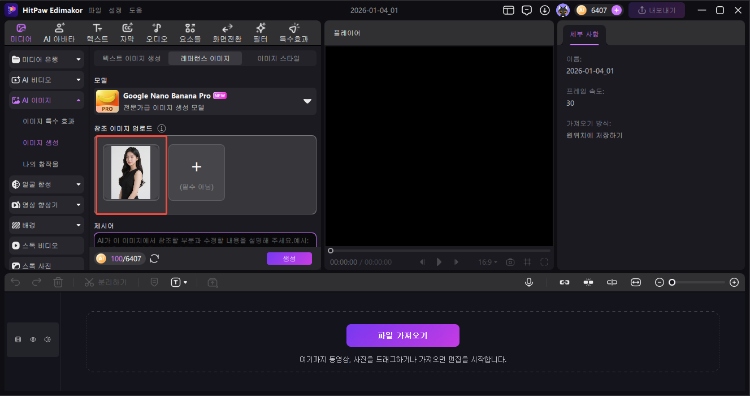
Task: Click the timeline zoom slider handle
Action: point(672,283)
